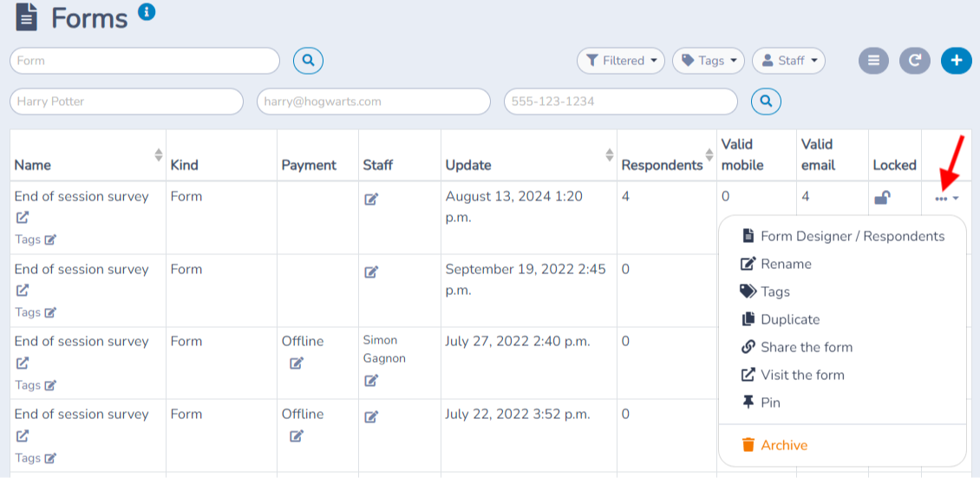
Task: Click the refresh circular arrow button
Action: coord(915,61)
